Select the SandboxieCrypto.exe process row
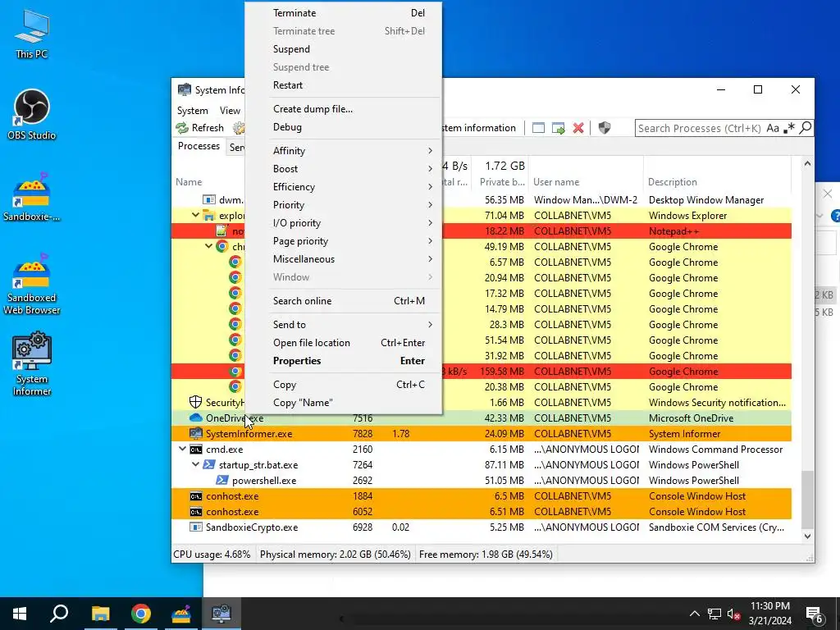The height and width of the screenshot is (630, 840). [481, 527]
